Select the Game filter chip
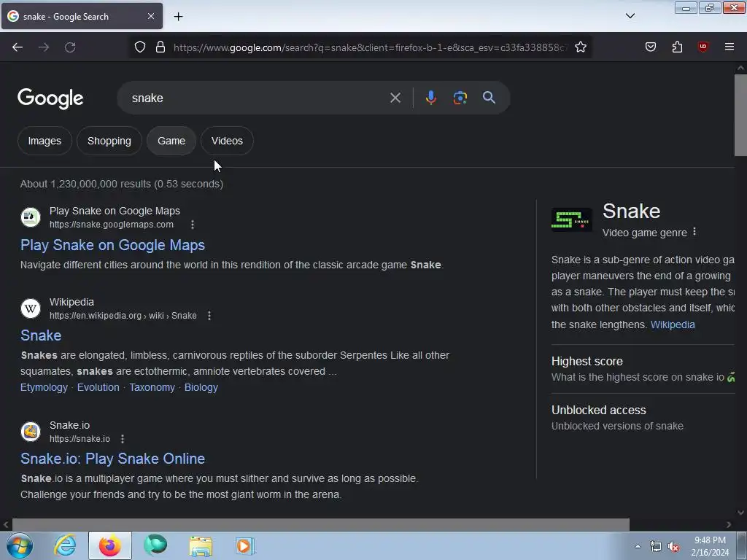 pyautogui.click(x=171, y=141)
